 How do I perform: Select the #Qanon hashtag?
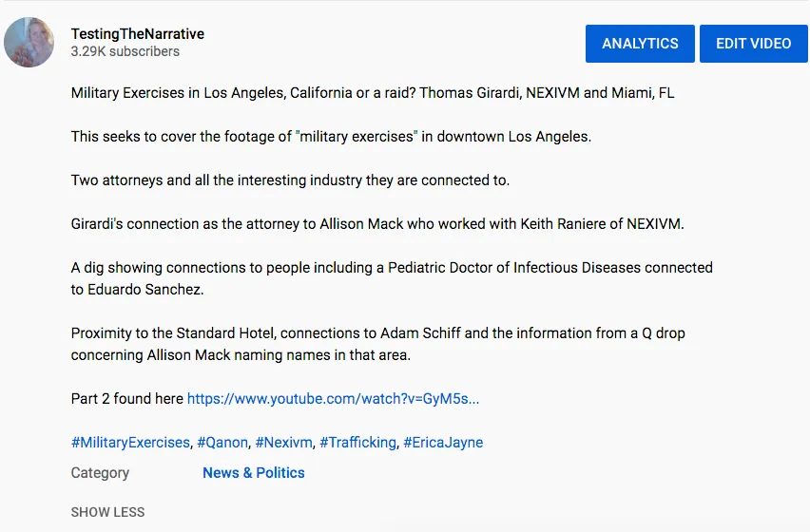(x=222, y=443)
